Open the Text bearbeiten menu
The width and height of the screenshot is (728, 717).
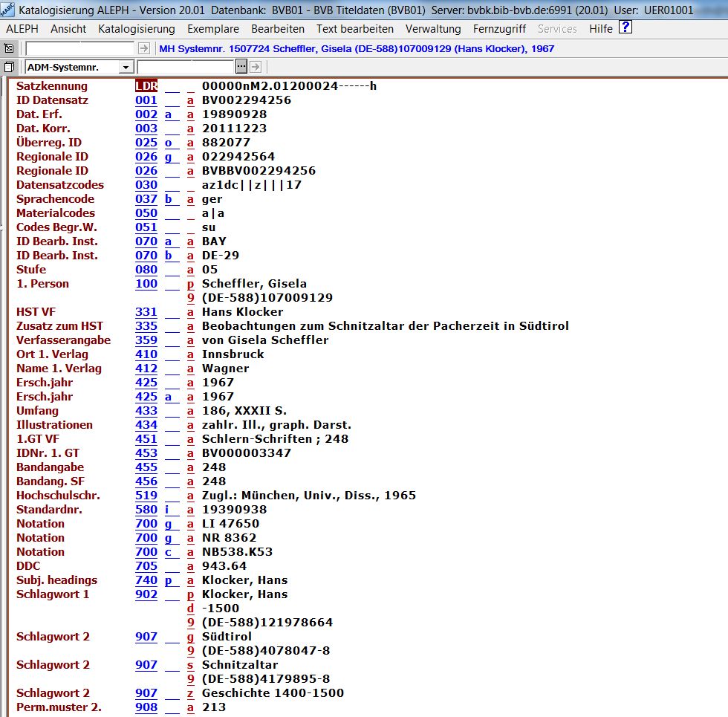coord(354,29)
